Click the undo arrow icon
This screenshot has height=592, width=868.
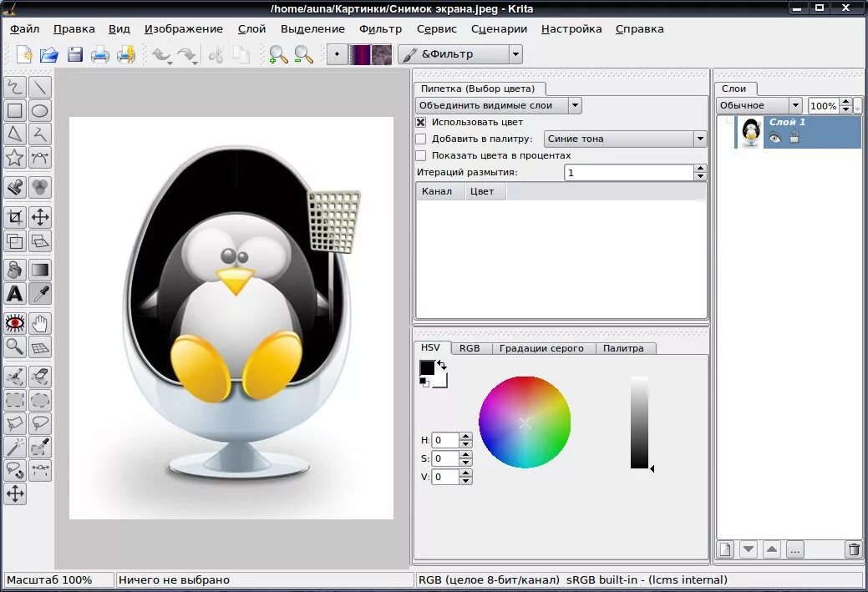coord(161,55)
